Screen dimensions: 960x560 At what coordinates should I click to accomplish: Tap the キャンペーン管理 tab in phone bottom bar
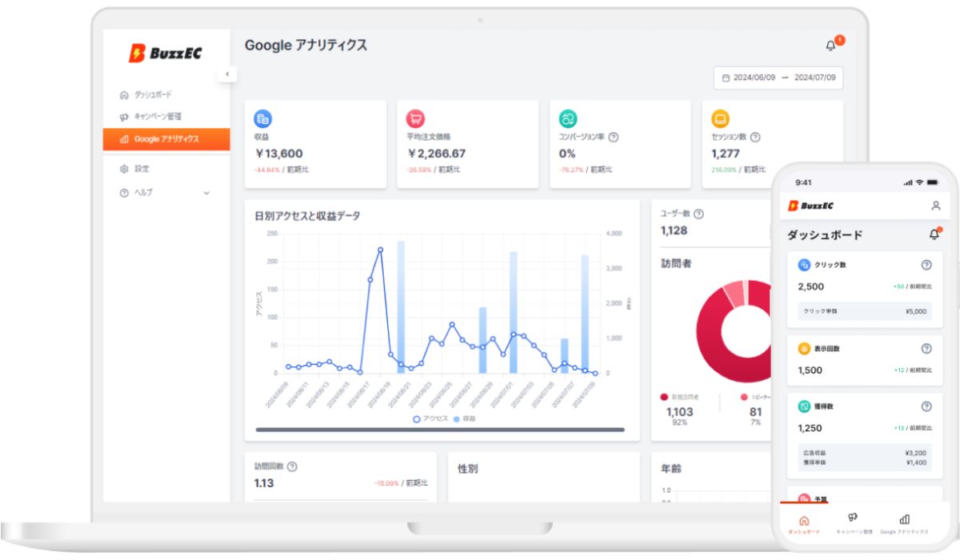[x=854, y=524]
